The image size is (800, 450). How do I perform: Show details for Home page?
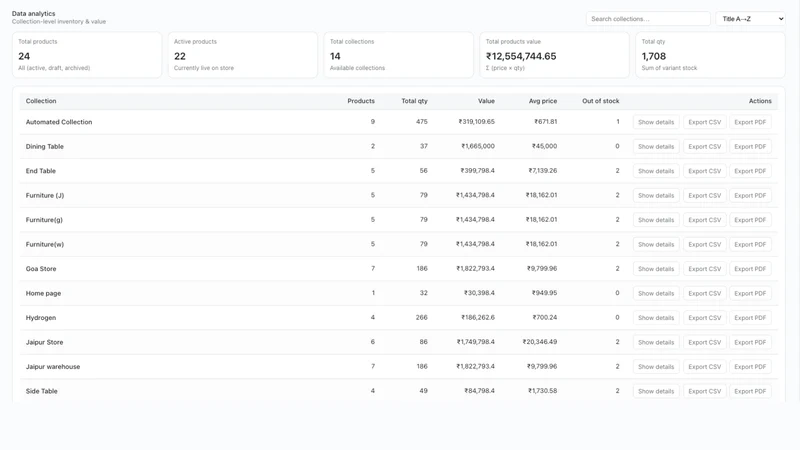(x=656, y=293)
